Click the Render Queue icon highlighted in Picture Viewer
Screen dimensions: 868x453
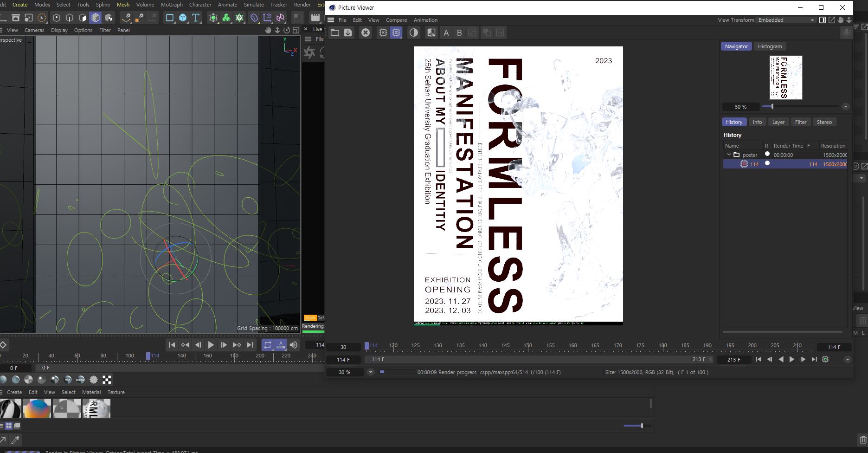396,32
